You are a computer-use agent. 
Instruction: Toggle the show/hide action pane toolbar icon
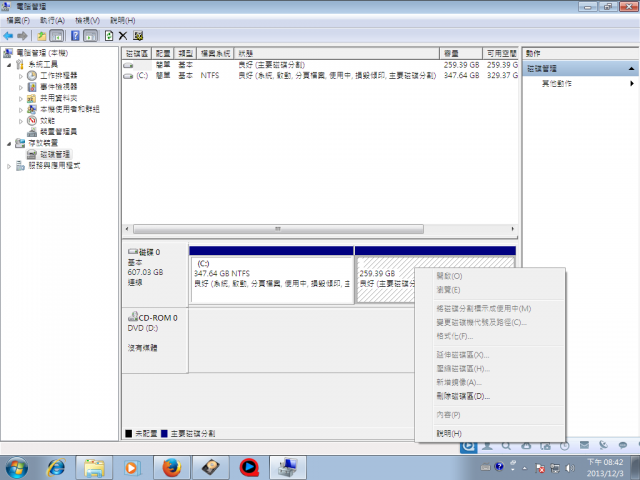[x=91, y=36]
